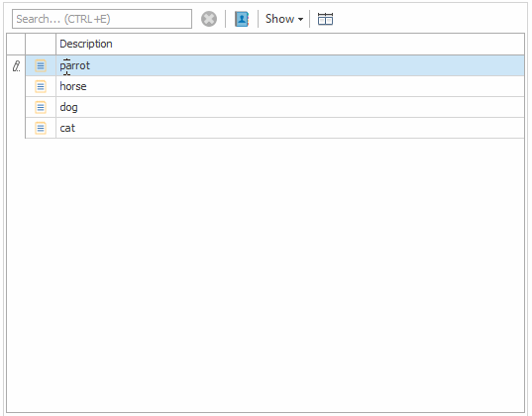Select the parrot entry

click(74, 65)
